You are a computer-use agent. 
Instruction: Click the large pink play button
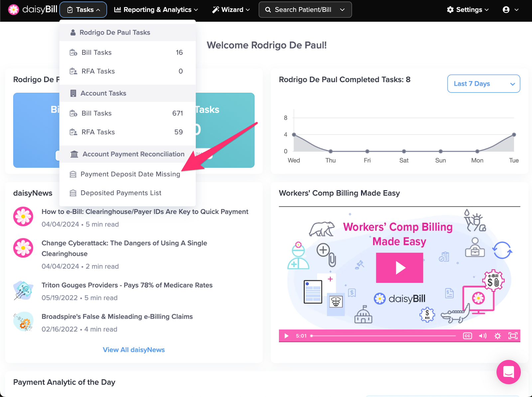click(399, 268)
